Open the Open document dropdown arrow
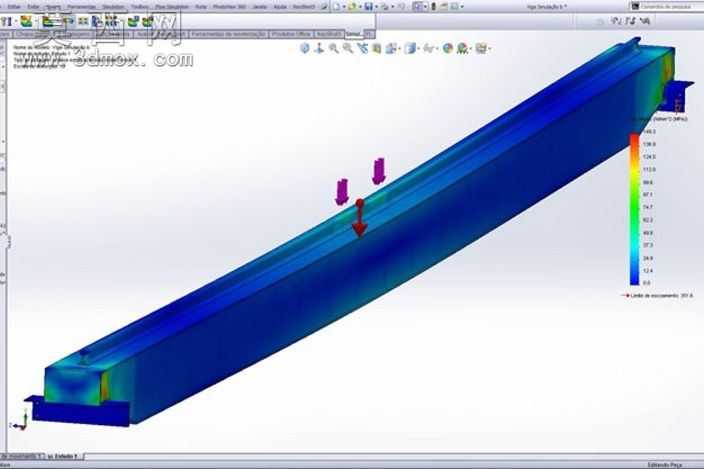This screenshot has width=704, height=469. [360, 7]
